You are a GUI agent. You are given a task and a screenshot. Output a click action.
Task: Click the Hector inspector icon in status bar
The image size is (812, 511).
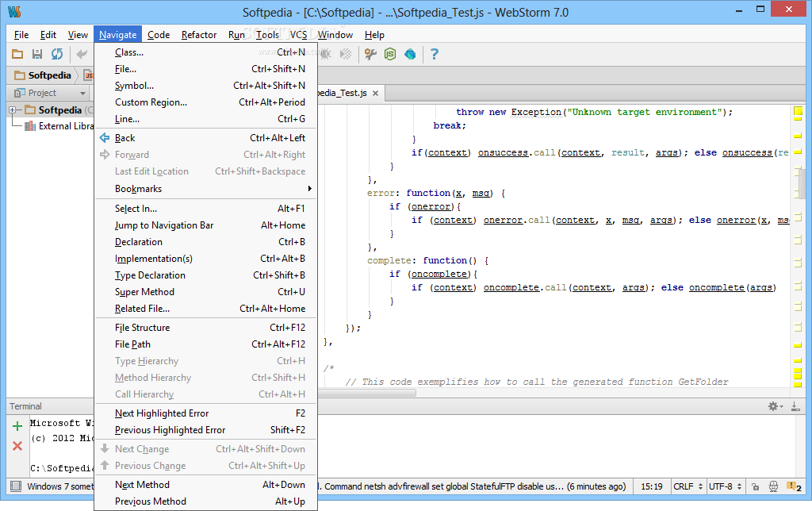773,486
